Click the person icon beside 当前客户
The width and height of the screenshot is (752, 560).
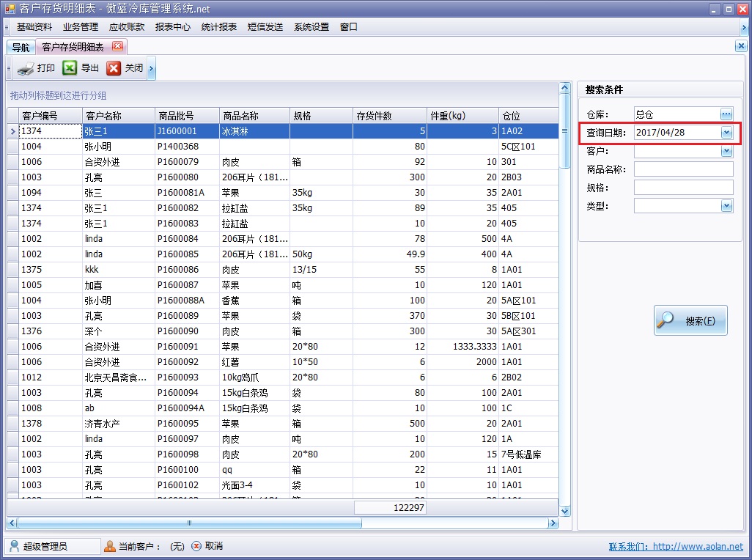(111, 545)
